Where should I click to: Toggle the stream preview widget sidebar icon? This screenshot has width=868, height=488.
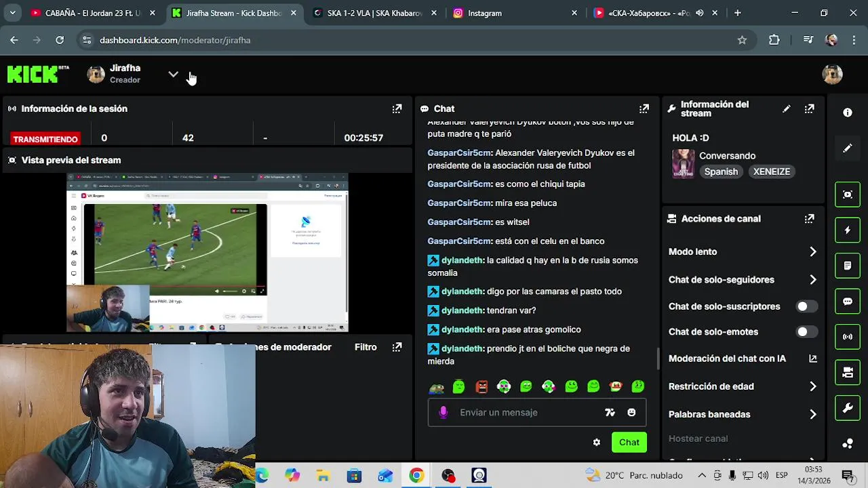848,195
